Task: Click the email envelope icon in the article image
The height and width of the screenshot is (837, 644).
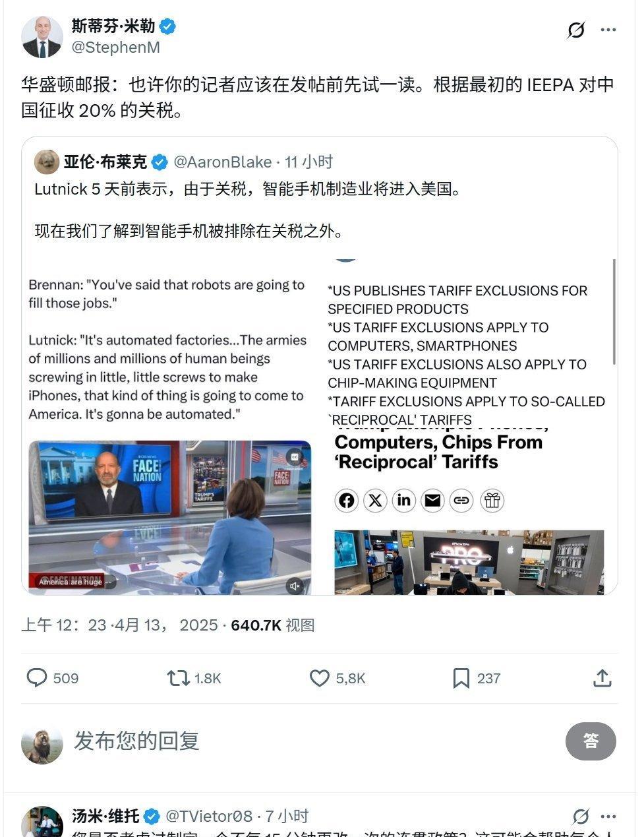Action: pyautogui.click(x=432, y=501)
